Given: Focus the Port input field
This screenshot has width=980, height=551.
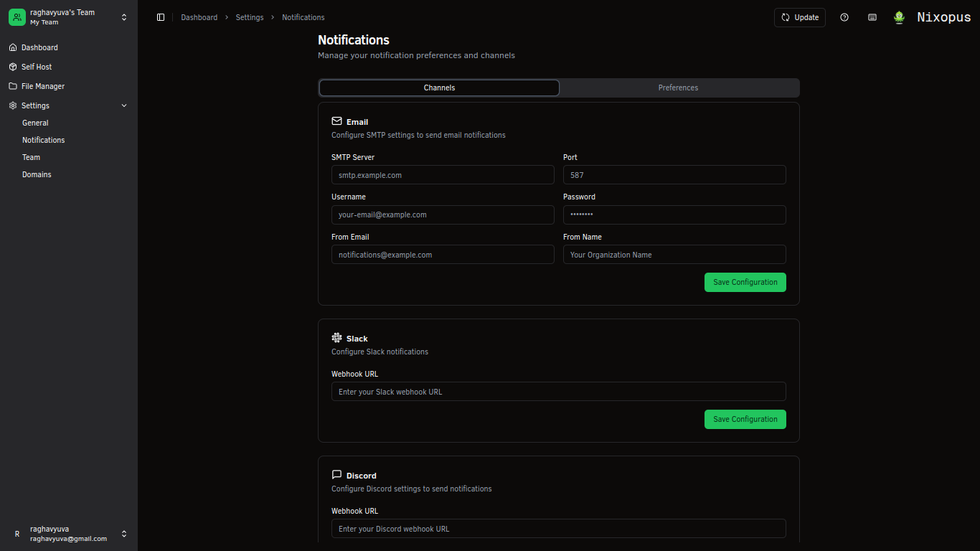Looking at the screenshot, I should pos(674,175).
